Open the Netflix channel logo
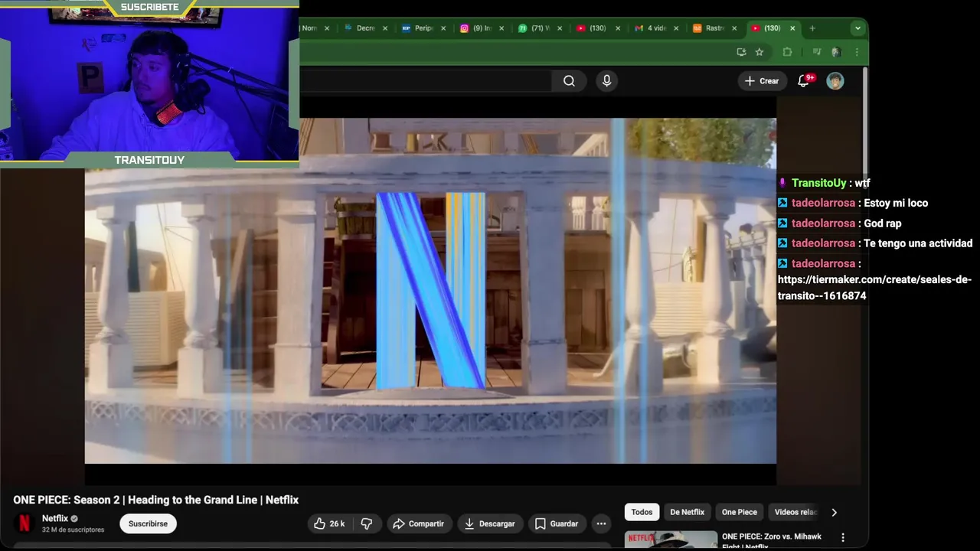The width and height of the screenshot is (980, 551). 24,523
